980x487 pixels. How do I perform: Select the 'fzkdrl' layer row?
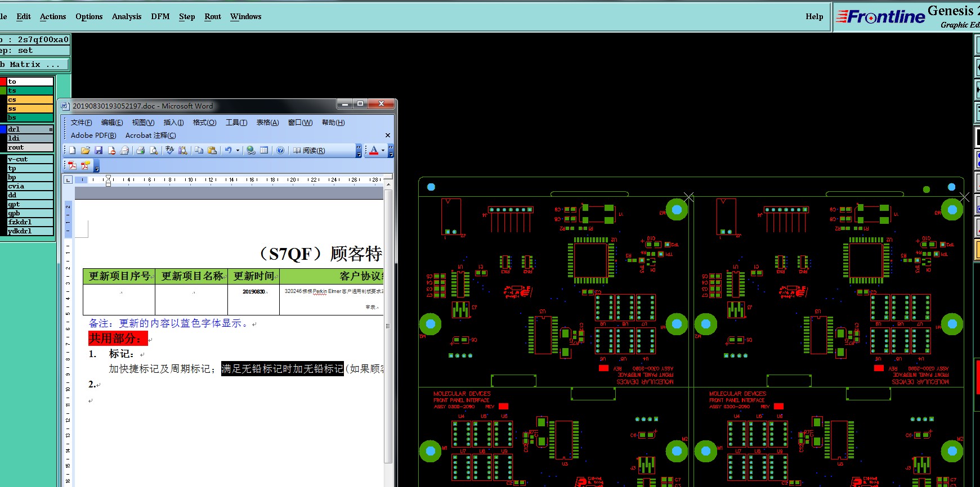[30, 222]
